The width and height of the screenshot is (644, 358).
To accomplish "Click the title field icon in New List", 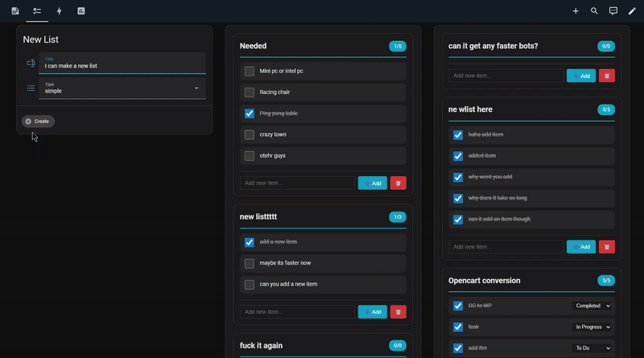I will 31,64.
